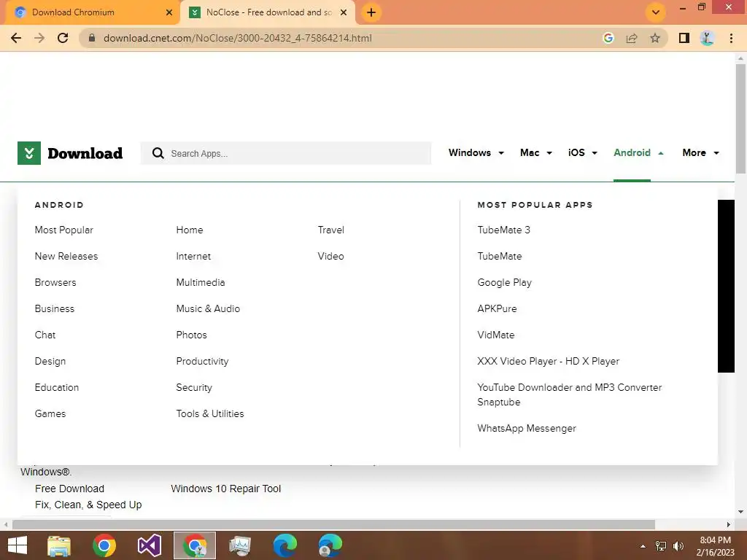
Task: Open the volume control tray icon
Action: (678, 546)
